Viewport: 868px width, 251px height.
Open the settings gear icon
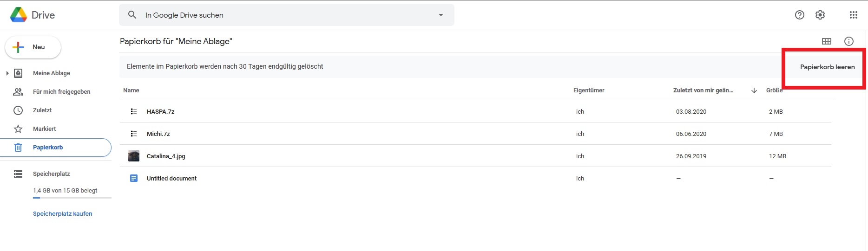(820, 15)
